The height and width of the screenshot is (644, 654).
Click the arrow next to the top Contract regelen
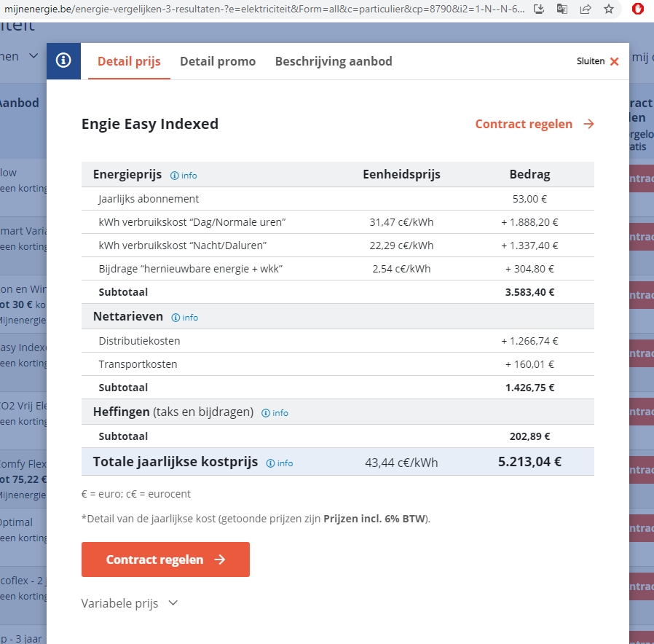click(588, 124)
